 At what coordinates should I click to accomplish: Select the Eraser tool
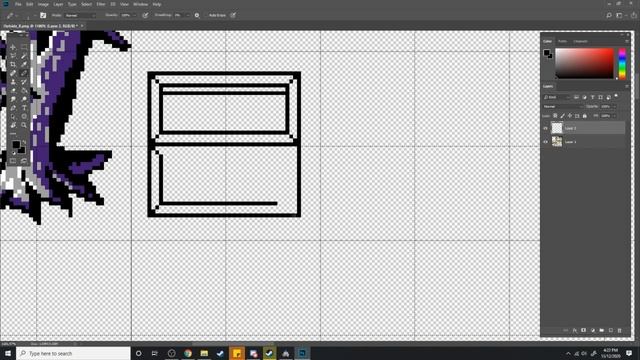(x=13, y=91)
